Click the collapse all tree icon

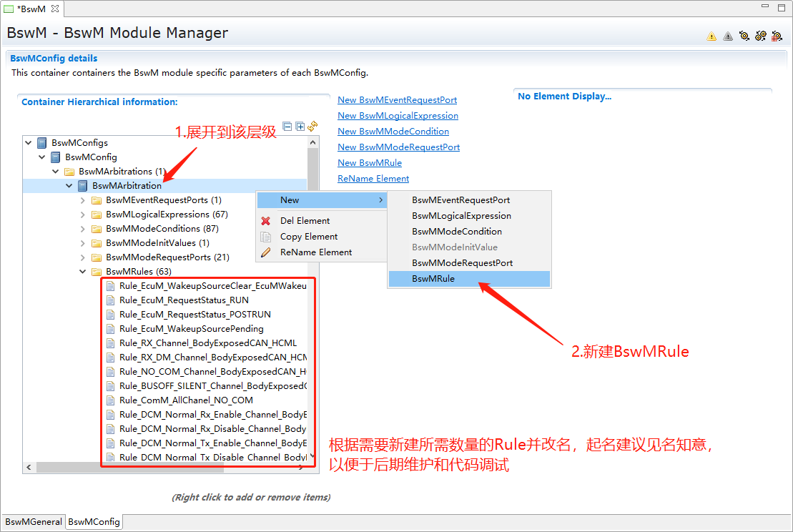[x=287, y=127]
